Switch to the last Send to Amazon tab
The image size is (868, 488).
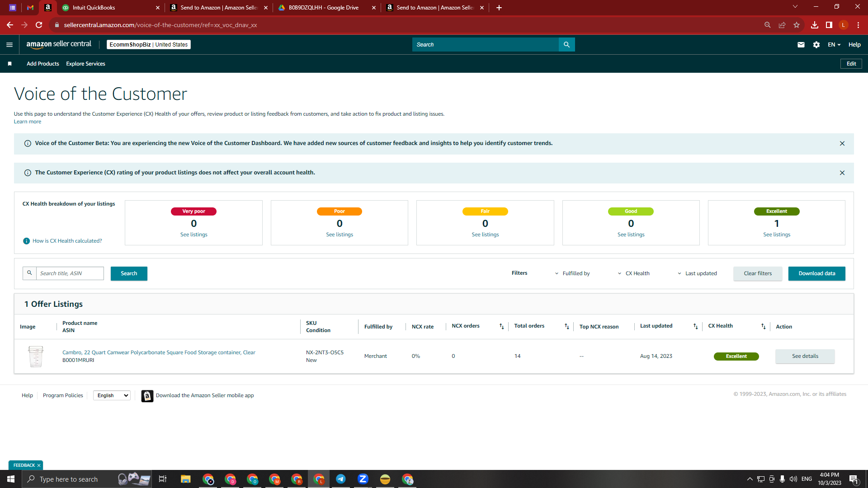[x=434, y=8]
